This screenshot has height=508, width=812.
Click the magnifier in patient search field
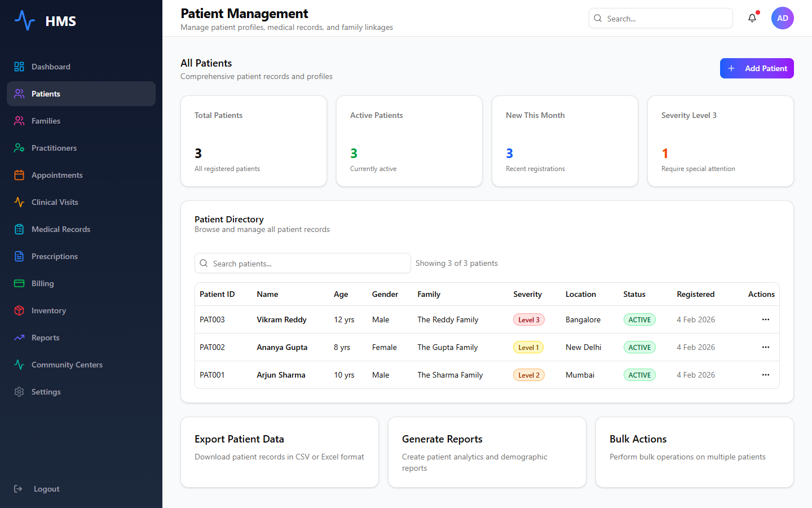click(x=204, y=263)
